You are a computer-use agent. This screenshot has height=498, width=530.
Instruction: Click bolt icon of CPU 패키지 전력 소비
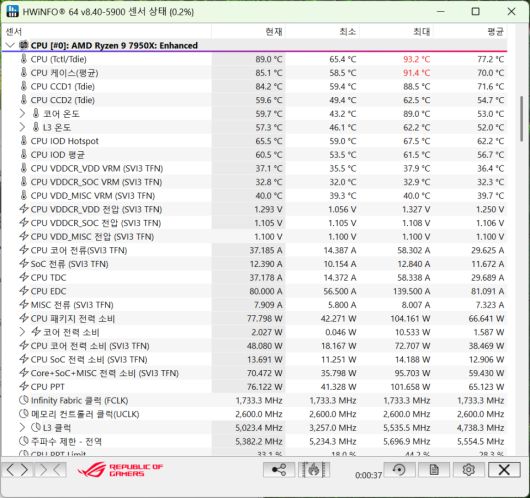pyautogui.click(x=23, y=318)
